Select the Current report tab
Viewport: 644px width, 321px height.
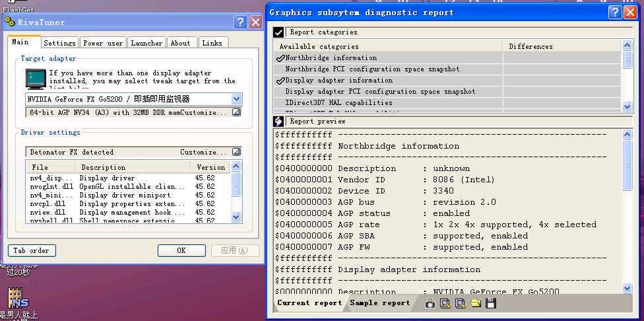(x=309, y=303)
